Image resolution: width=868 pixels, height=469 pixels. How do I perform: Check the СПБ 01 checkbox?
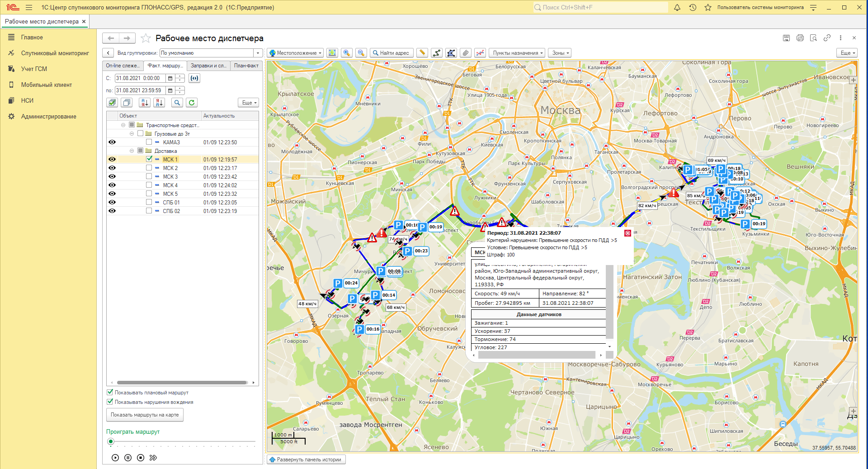pos(149,202)
